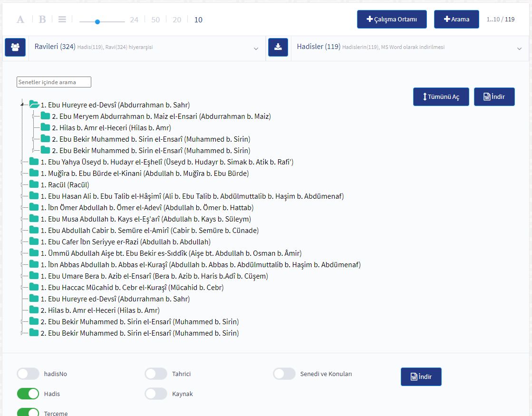Image resolution: width=532 pixels, height=416 pixels.
Task: Click İndir button next to Senedi ve Konuları
Action: [421, 377]
